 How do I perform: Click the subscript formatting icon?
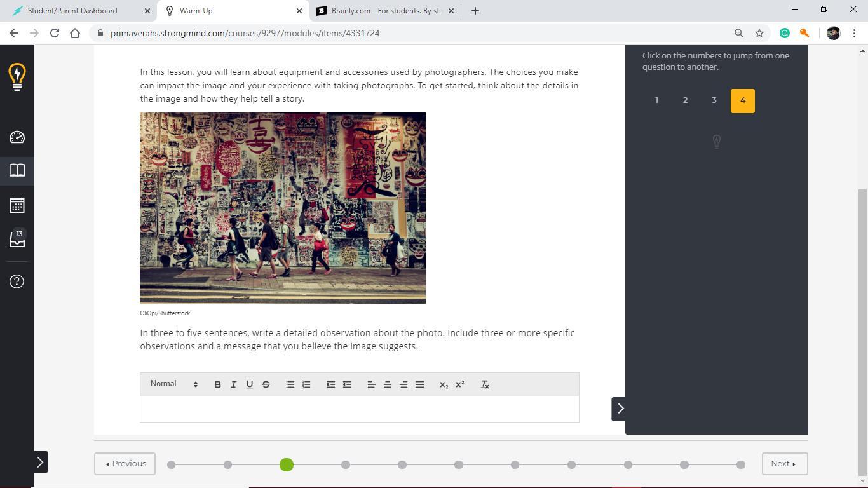pyautogui.click(x=444, y=384)
